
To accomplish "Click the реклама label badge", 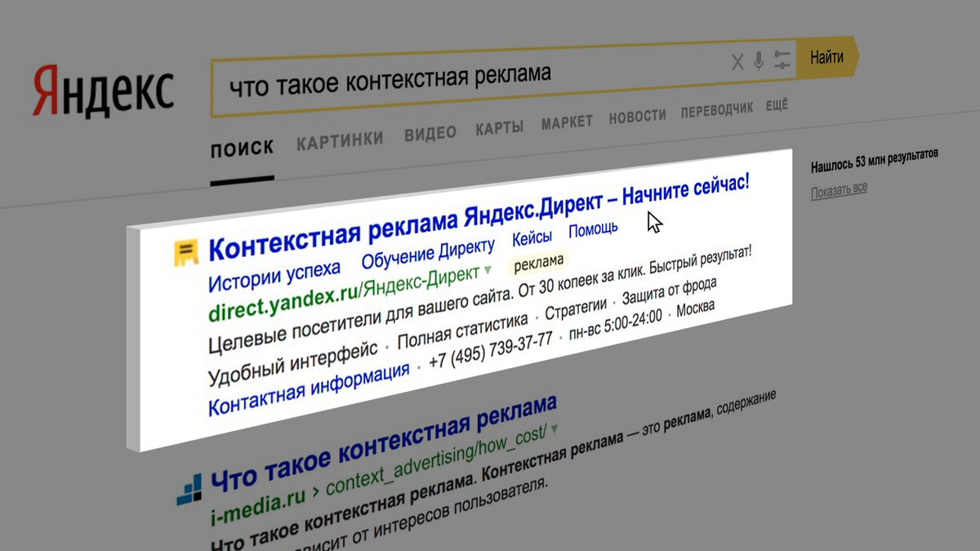I will click(x=537, y=262).
